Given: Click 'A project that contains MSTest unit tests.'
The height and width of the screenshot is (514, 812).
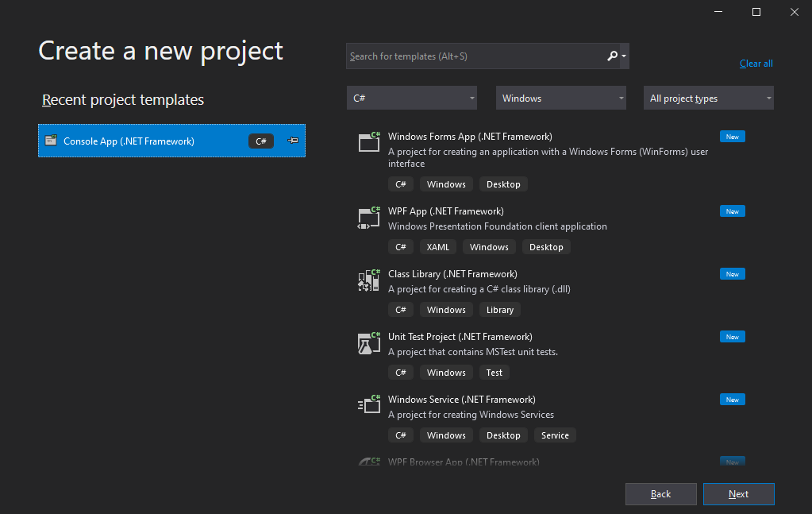Looking at the screenshot, I should (473, 351).
